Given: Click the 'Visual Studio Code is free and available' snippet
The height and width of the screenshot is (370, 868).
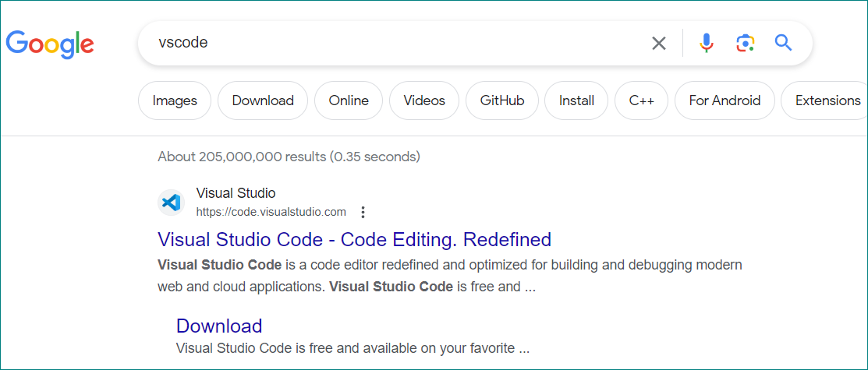Looking at the screenshot, I should click(353, 348).
